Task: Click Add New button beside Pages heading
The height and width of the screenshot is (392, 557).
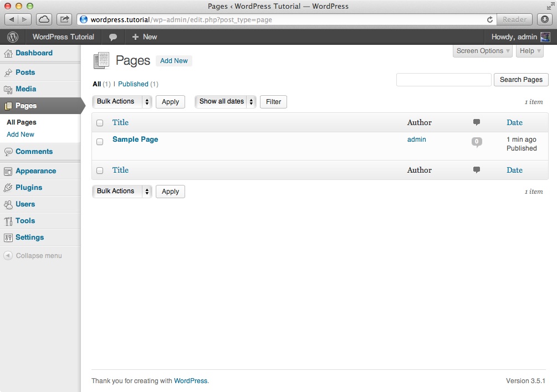Action: tap(173, 61)
